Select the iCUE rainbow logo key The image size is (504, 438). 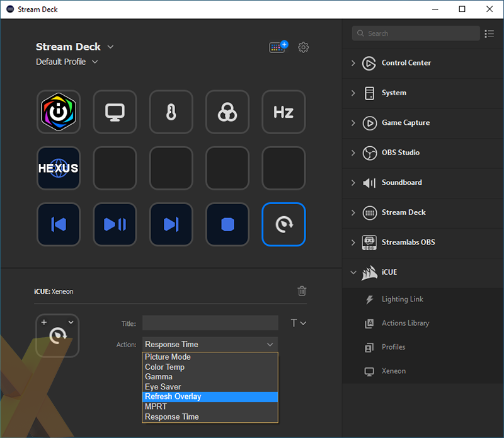(x=59, y=112)
